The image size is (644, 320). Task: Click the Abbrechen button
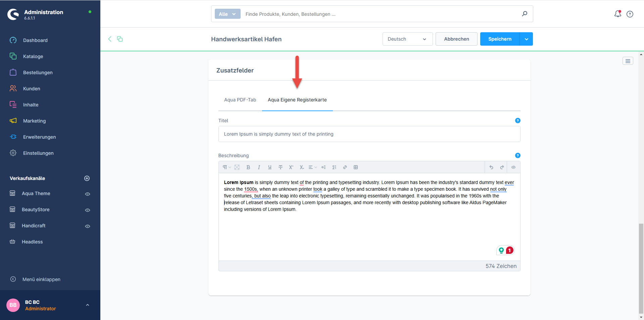click(456, 39)
